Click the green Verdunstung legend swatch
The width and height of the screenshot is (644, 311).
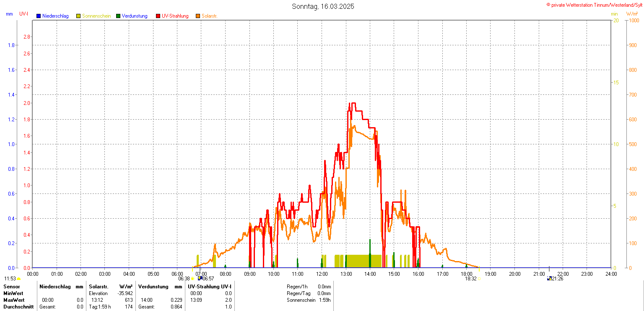(118, 16)
